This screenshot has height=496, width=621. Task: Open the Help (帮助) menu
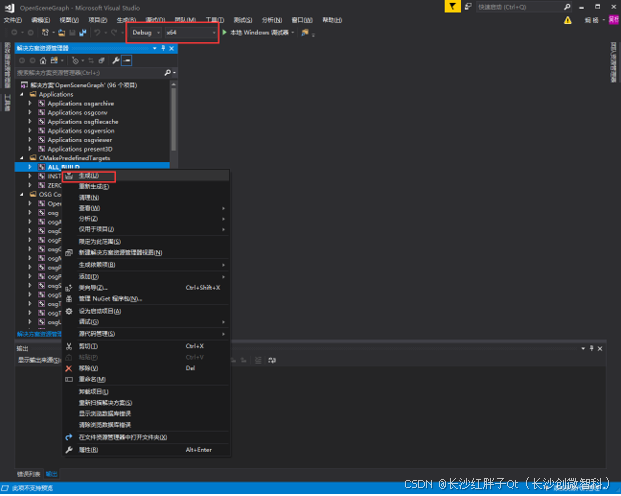click(332, 20)
